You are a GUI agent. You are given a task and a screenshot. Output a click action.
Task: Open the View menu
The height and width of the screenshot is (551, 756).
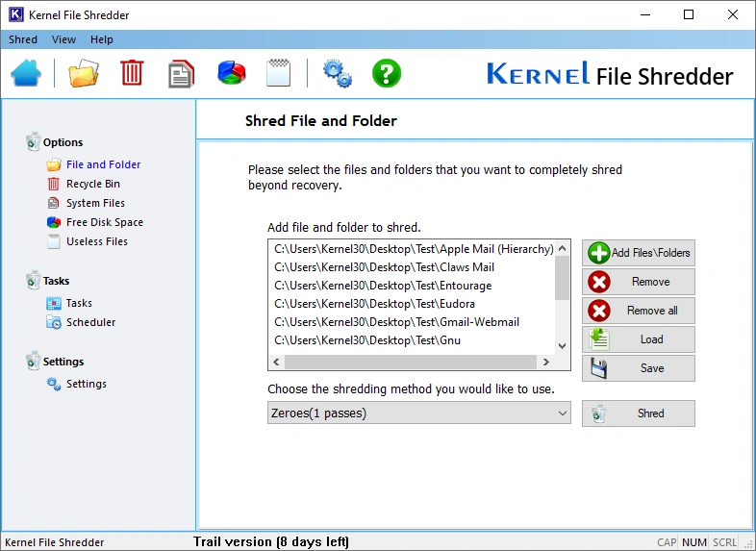pos(63,39)
